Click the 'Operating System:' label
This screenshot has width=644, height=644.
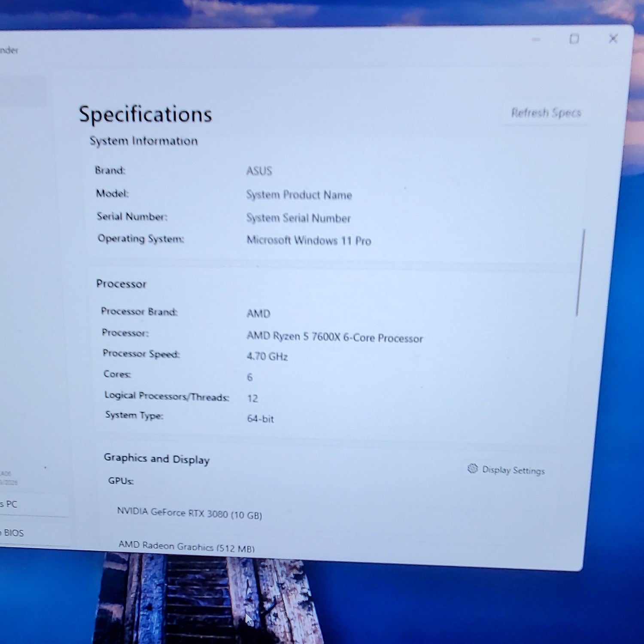[x=141, y=239]
